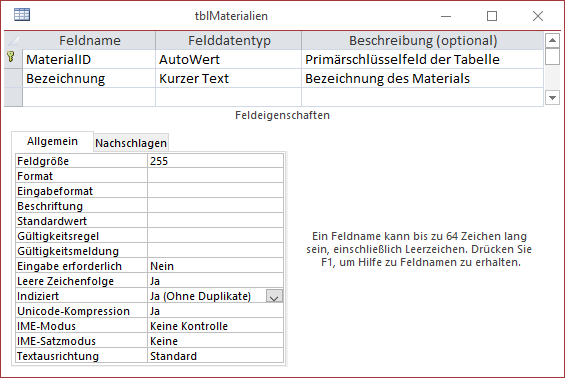Click the Felddatentyp column header
The width and height of the screenshot is (565, 378).
pos(228,40)
